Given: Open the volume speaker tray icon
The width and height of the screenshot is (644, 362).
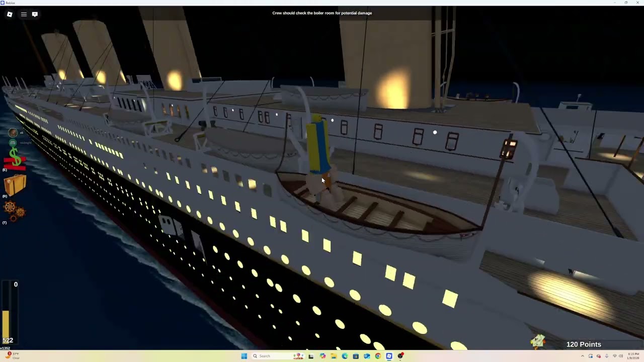Looking at the screenshot, I should tap(621, 356).
